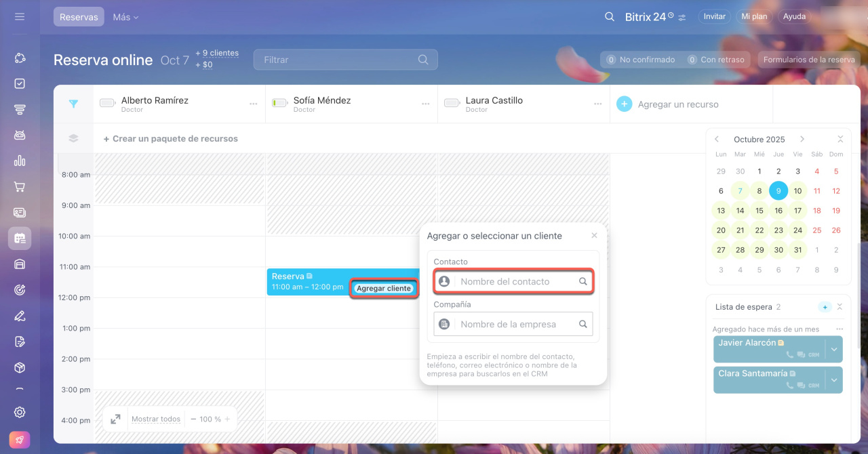Select the Reservas tab
Image resolution: width=868 pixels, height=454 pixels.
[x=79, y=17]
